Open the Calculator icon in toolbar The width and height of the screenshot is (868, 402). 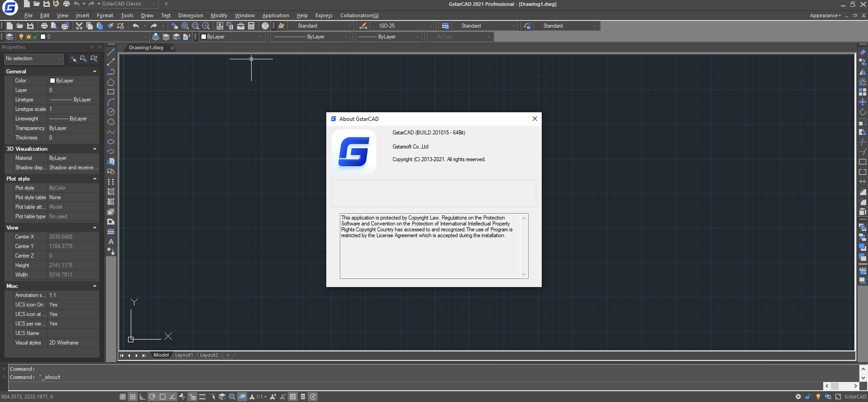251,26
